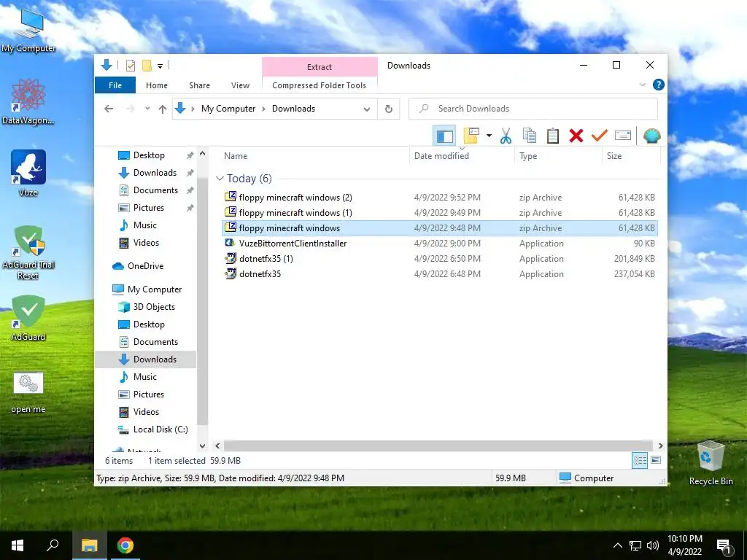Click the Copy toolbar icon
This screenshot has width=747, height=560.
pyautogui.click(x=530, y=136)
